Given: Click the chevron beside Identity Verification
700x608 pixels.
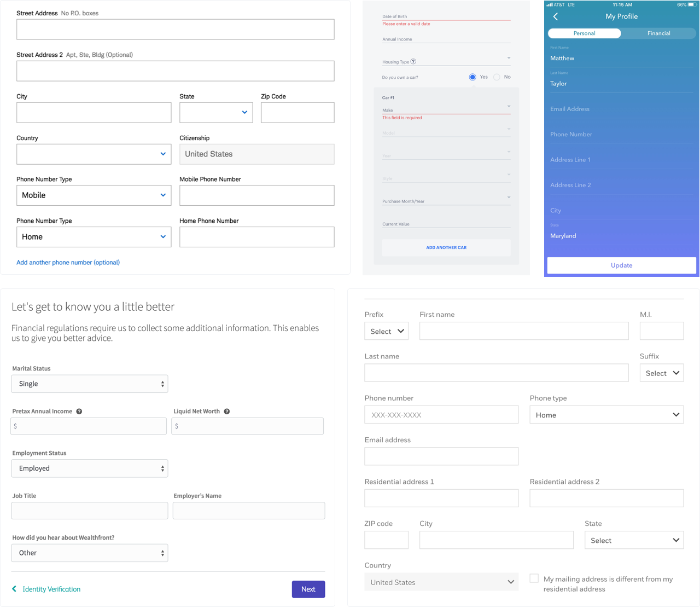Looking at the screenshot, I should [x=14, y=589].
